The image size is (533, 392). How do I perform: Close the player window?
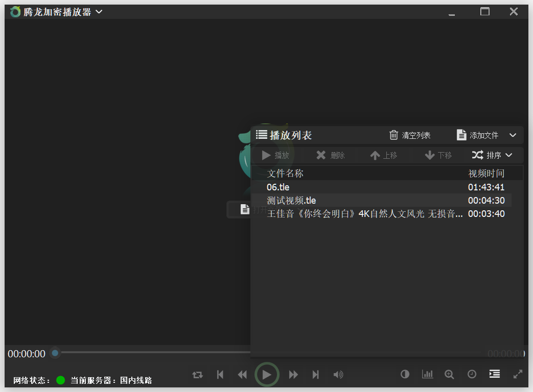point(514,12)
